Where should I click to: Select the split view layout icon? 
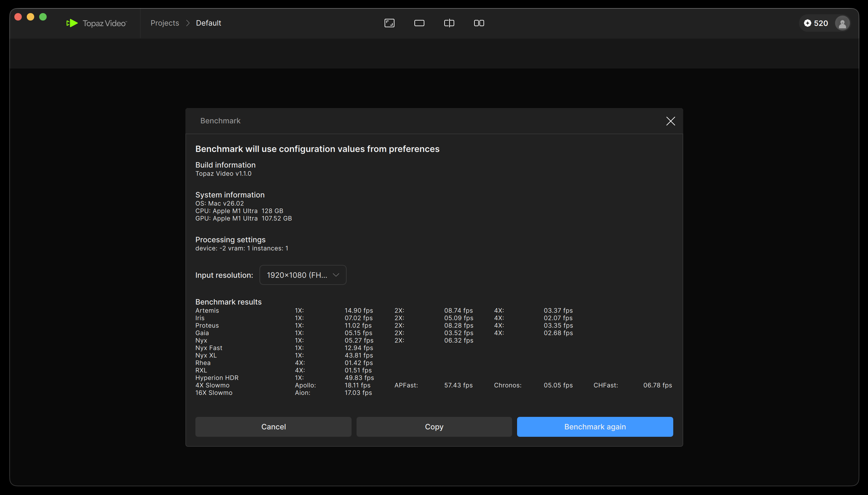click(x=449, y=23)
